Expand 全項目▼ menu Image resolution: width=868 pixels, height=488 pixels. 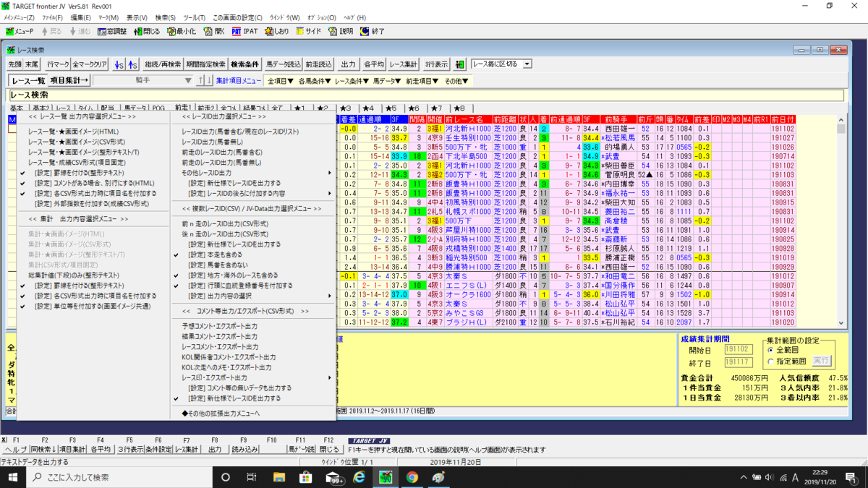(279, 81)
